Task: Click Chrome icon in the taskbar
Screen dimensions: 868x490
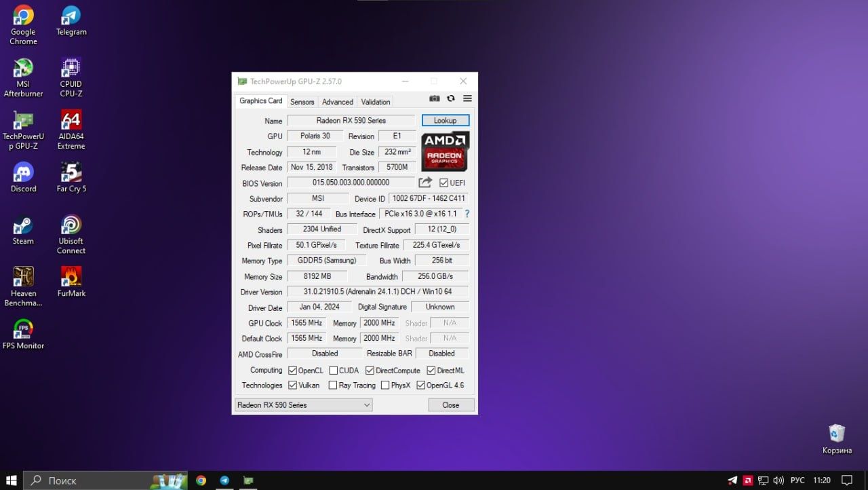Action: click(201, 480)
